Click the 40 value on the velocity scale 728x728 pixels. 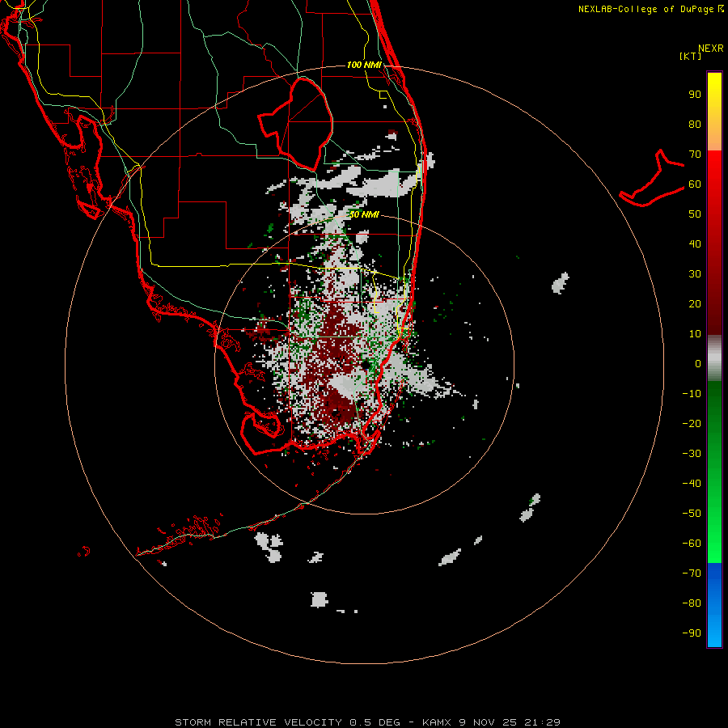(x=695, y=243)
